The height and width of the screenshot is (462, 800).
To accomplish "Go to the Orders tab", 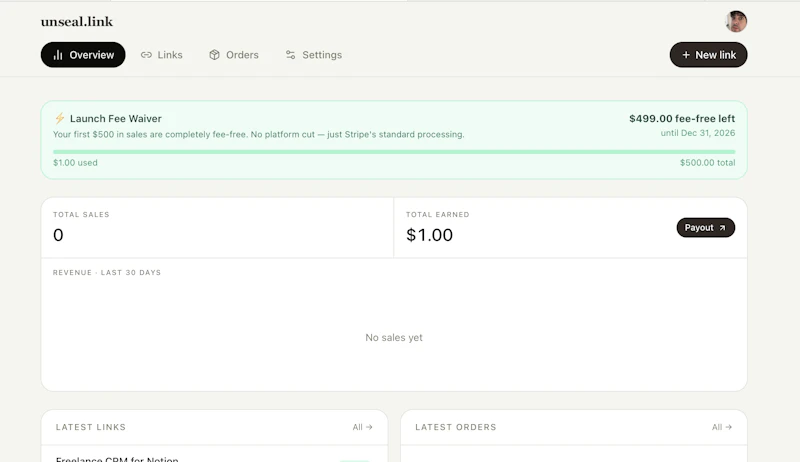I will 234,55.
